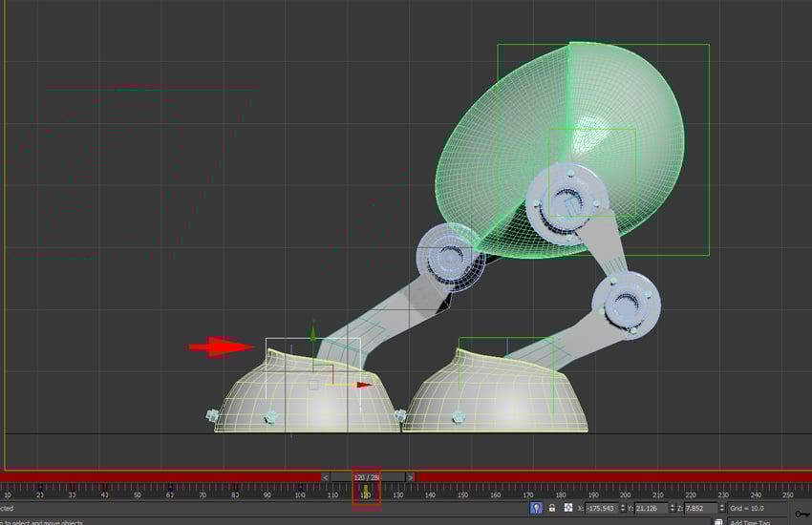
Task: Click the X coordinate field showing -175.543
Action: (x=602, y=509)
